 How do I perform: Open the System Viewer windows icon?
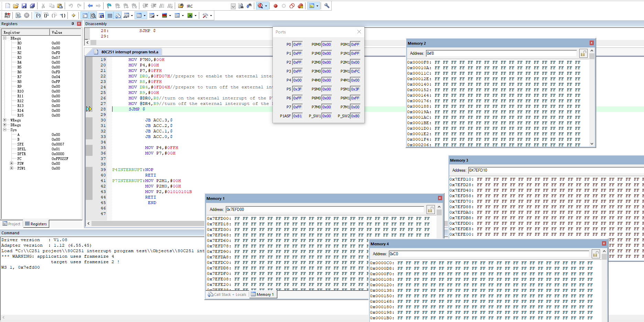click(x=190, y=15)
